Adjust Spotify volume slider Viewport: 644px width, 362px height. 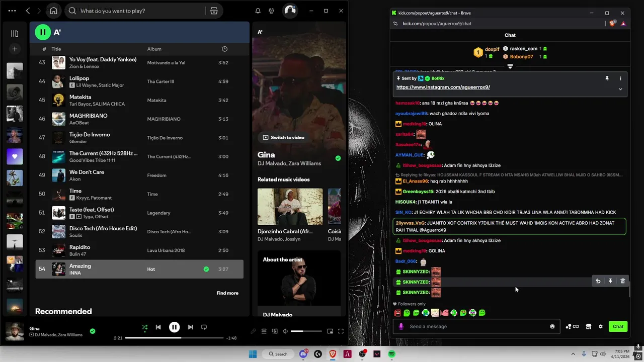tap(306, 331)
